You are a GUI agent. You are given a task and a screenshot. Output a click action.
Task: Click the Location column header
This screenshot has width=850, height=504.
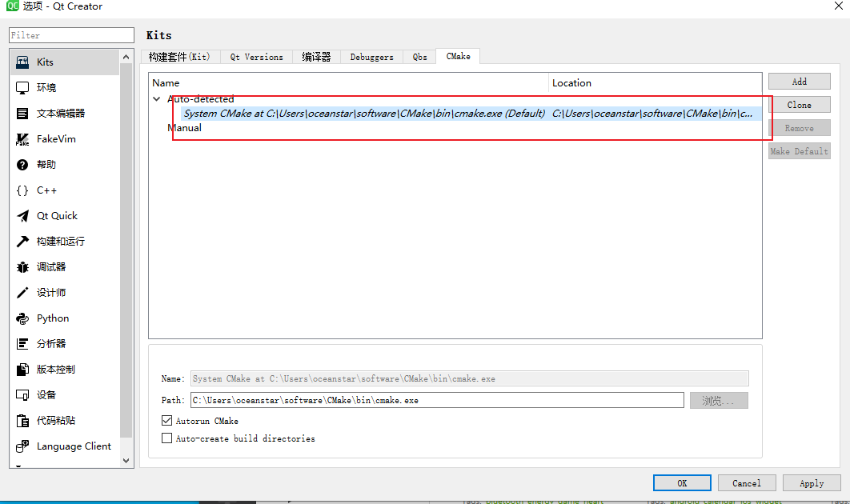pyautogui.click(x=655, y=83)
